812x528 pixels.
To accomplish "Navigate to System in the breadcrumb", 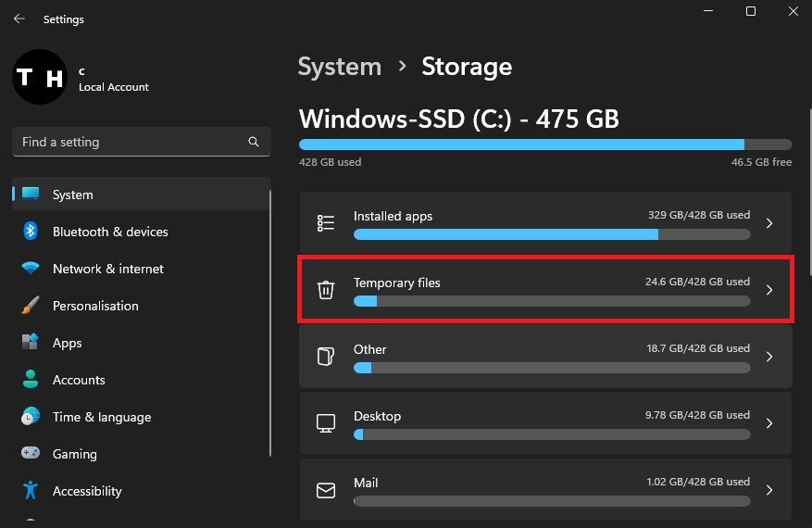I will (339, 67).
